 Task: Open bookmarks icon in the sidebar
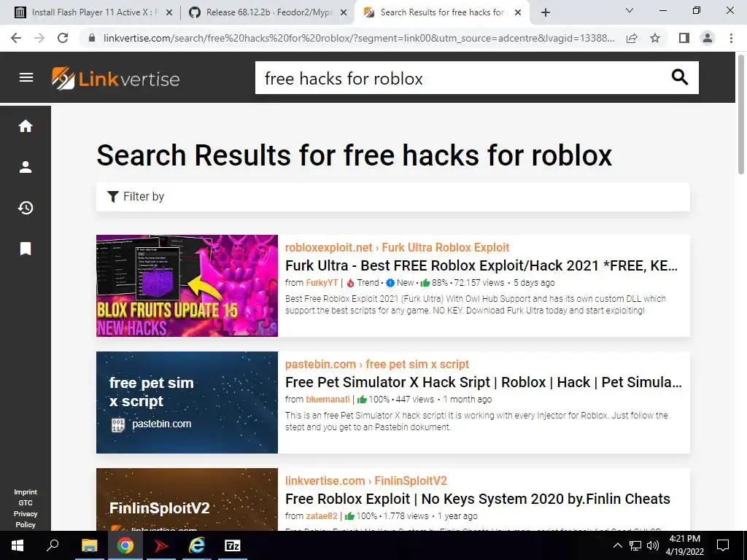26,249
